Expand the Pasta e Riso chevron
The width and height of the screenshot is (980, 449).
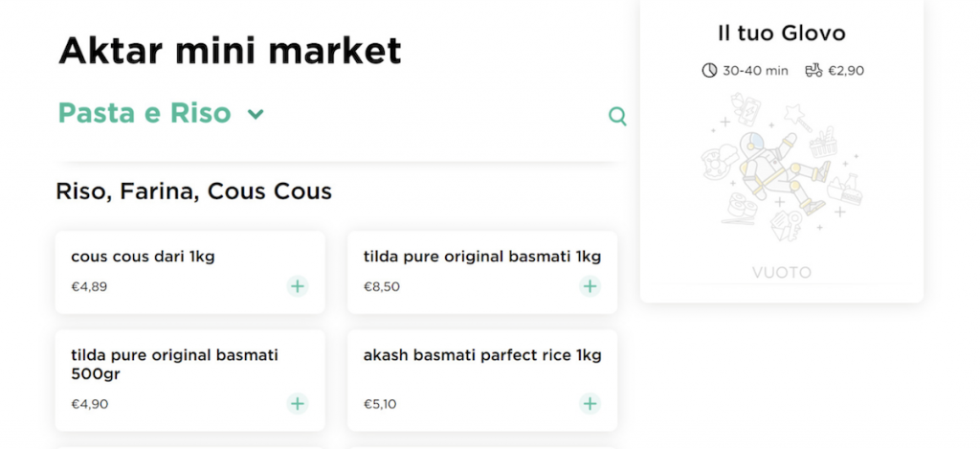pyautogui.click(x=256, y=115)
